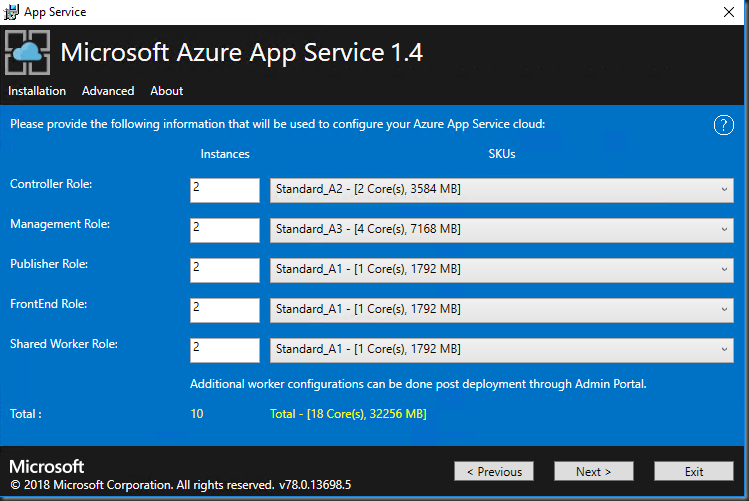Screen dimensions: 749x501
Task: Click the Management Role instances field
Action: (225, 230)
